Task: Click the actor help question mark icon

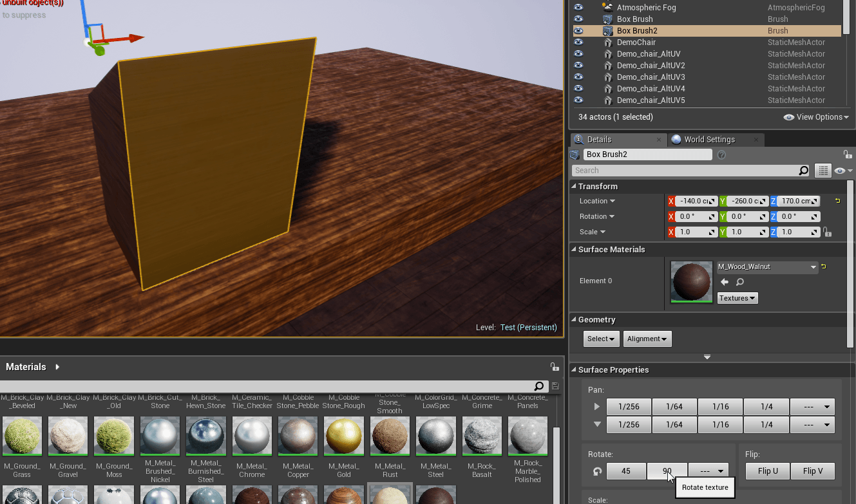Action: (x=721, y=154)
